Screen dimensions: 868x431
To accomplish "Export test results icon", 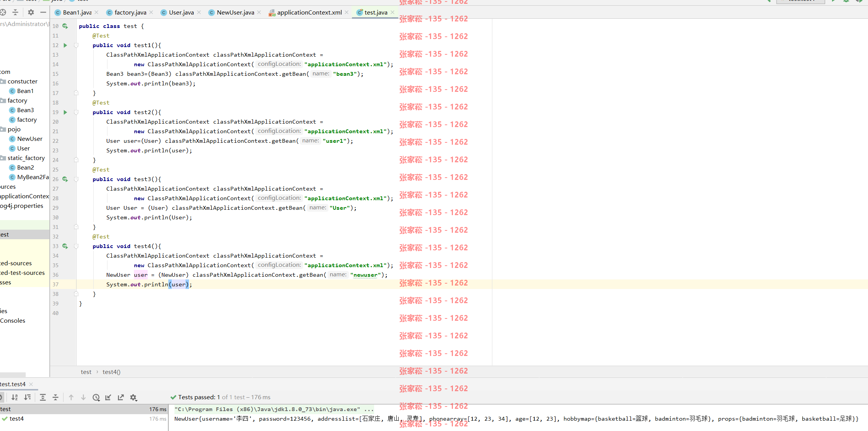I will pos(121,397).
